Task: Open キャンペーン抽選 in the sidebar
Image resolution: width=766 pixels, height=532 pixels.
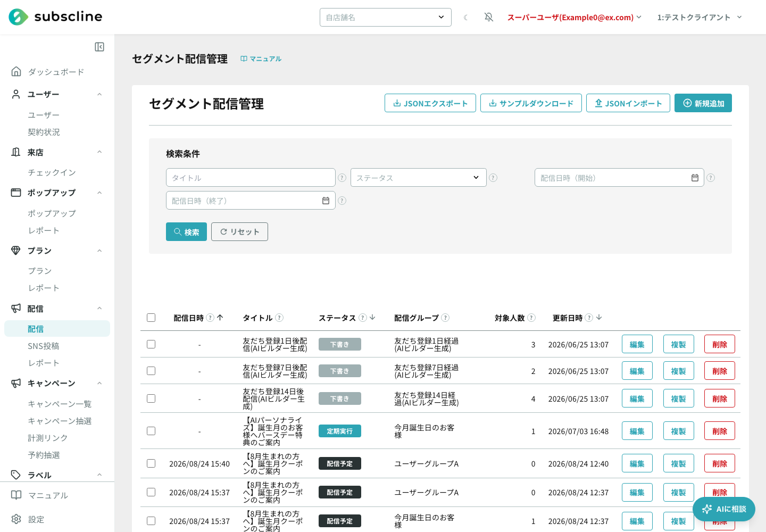Action: 60,421
